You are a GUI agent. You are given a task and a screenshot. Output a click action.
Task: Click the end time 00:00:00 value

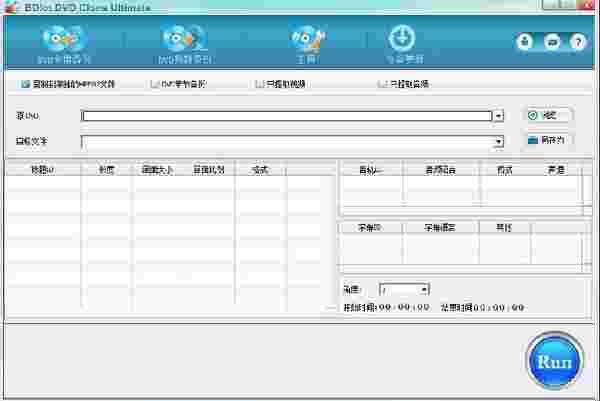499,308
